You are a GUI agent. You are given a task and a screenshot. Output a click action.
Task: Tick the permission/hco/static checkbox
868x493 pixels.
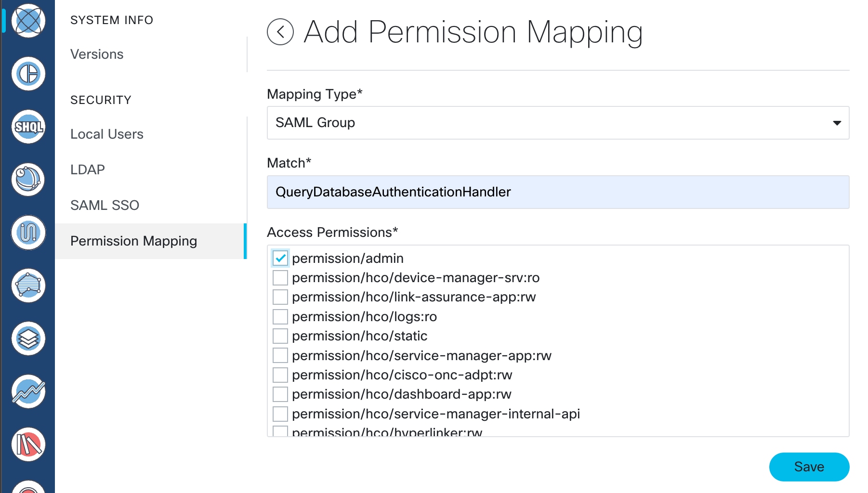coord(280,336)
